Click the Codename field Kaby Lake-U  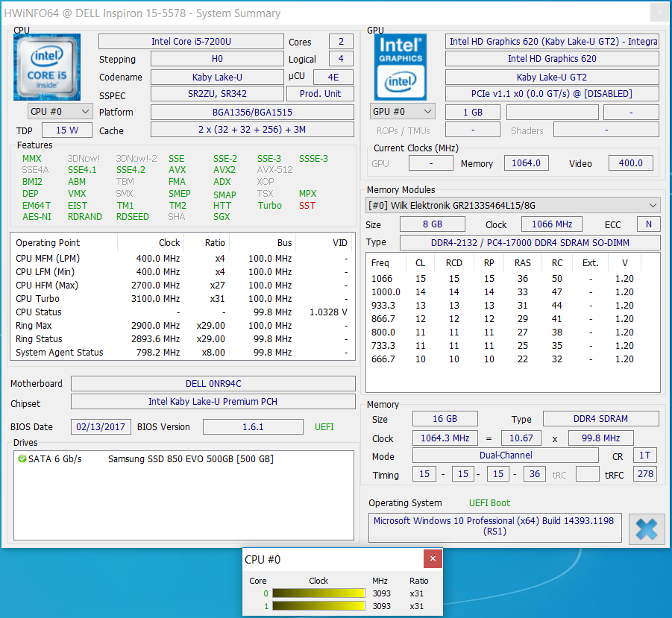[217, 77]
